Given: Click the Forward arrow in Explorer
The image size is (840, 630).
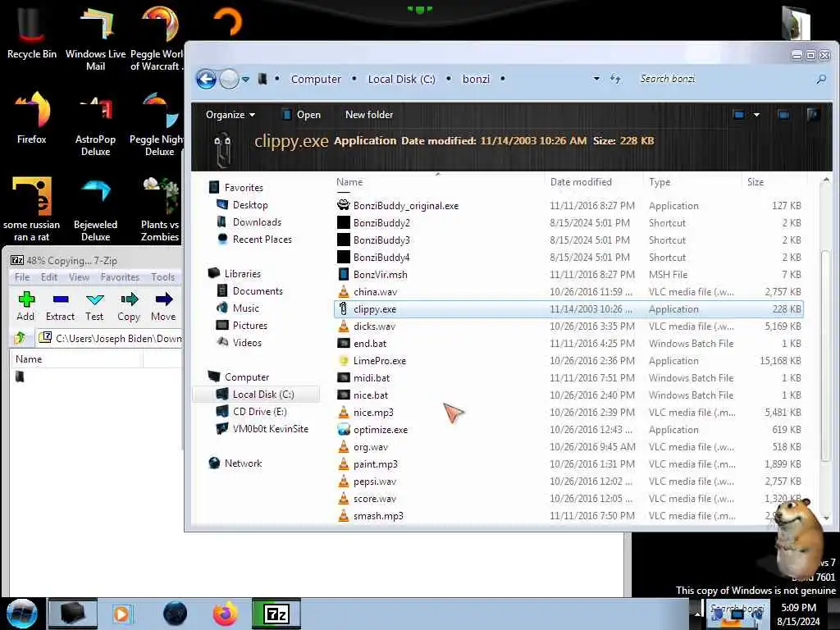Looking at the screenshot, I should [x=229, y=80].
